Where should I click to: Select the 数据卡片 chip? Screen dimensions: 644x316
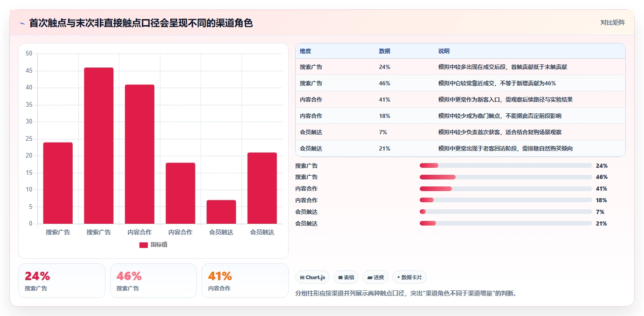[x=409, y=277]
